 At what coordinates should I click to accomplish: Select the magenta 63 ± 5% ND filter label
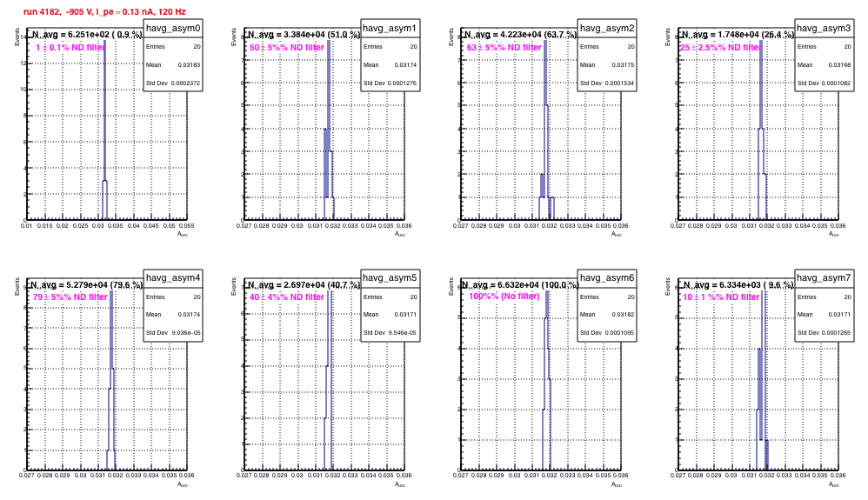click(504, 48)
